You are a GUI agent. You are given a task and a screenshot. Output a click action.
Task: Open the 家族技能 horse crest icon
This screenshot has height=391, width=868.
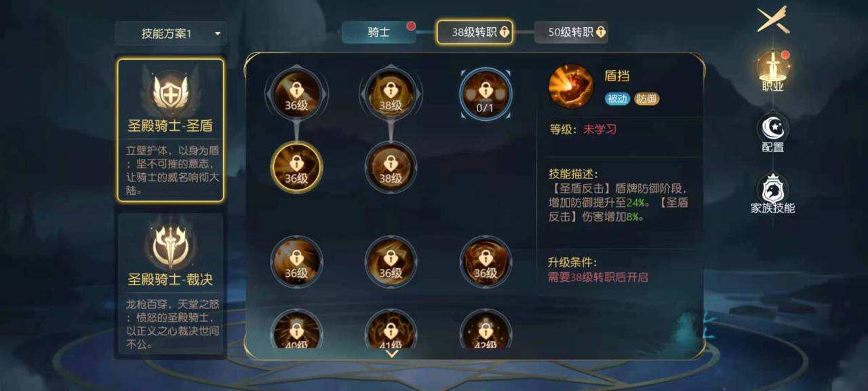(773, 194)
